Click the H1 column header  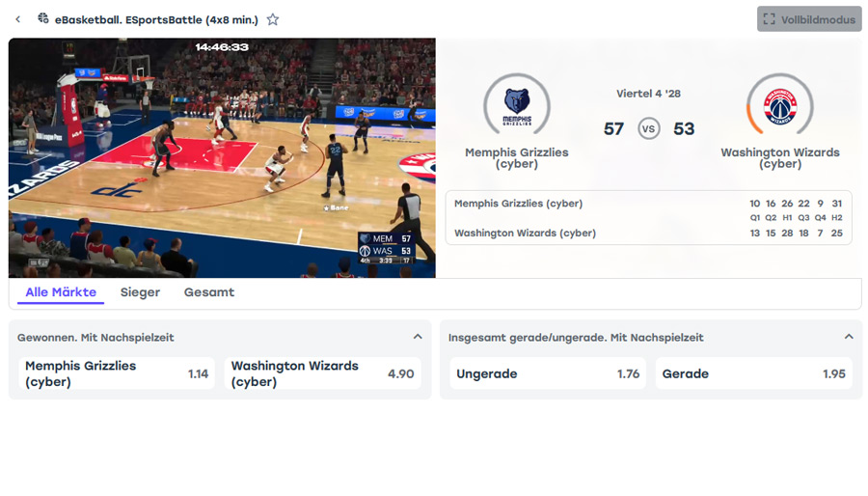click(x=787, y=217)
